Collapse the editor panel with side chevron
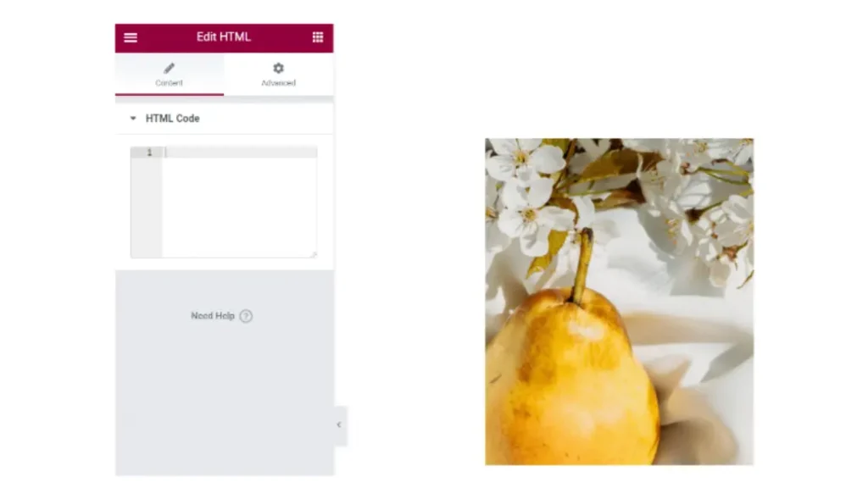Viewport: 868px width, 488px height. click(339, 425)
